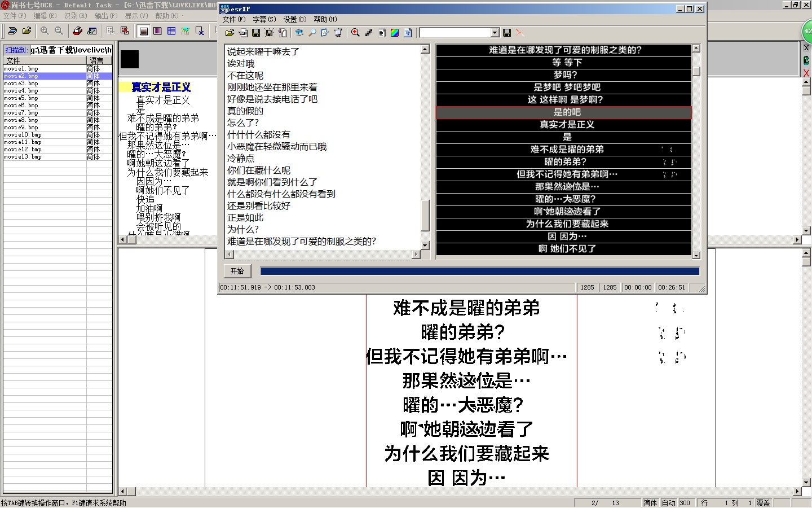The image size is (812, 508).
Task: Click scroll-right arrow under esrXP left text pane
Action: click(416, 255)
